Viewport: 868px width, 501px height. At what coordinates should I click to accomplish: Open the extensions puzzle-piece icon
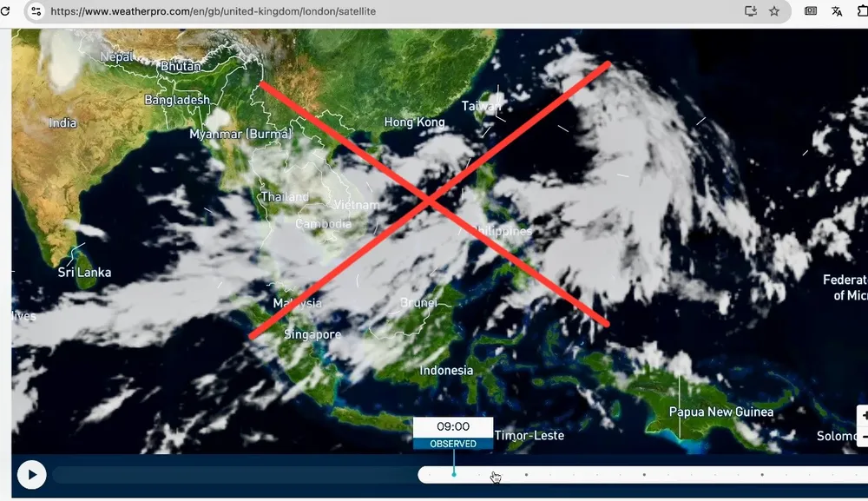pyautogui.click(x=863, y=11)
